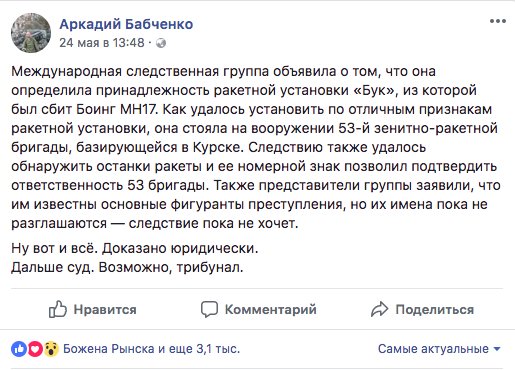Click the red heart reaction icon
515x370 pixels.
pyautogui.click(x=35, y=349)
